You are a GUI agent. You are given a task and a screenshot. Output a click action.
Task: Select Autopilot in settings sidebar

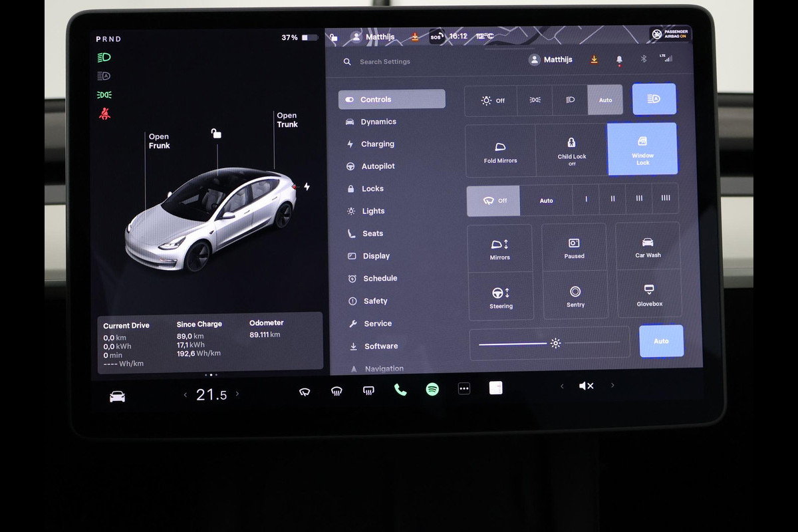(x=378, y=166)
